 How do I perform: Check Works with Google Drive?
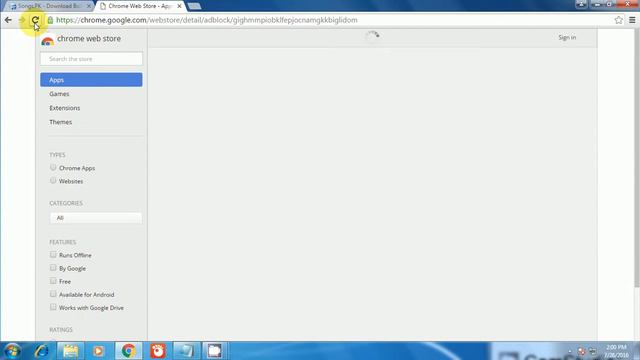[53, 307]
